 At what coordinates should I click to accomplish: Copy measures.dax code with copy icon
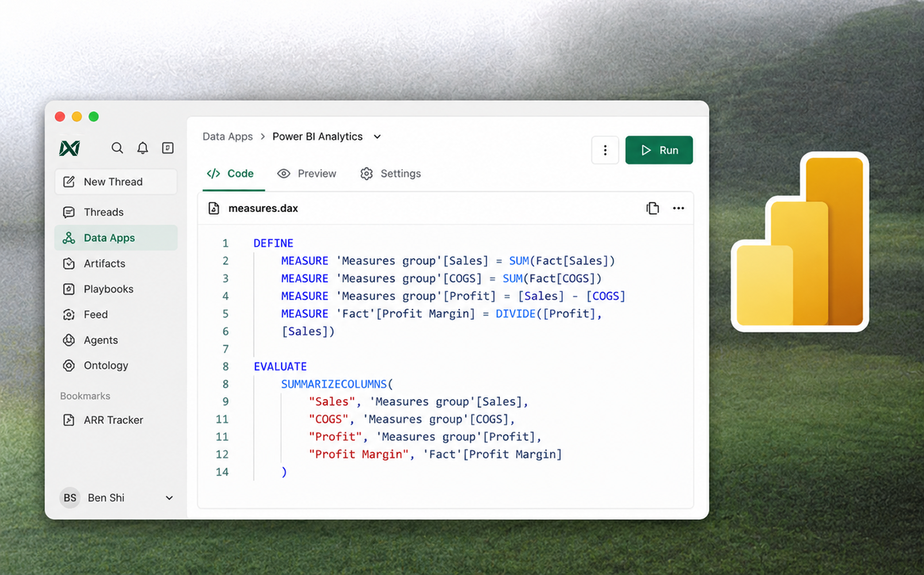pos(653,208)
